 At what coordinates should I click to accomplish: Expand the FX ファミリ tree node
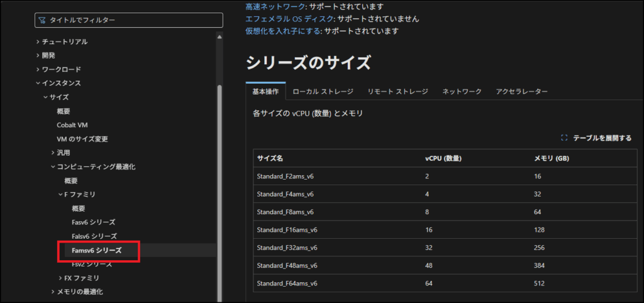tap(60, 278)
